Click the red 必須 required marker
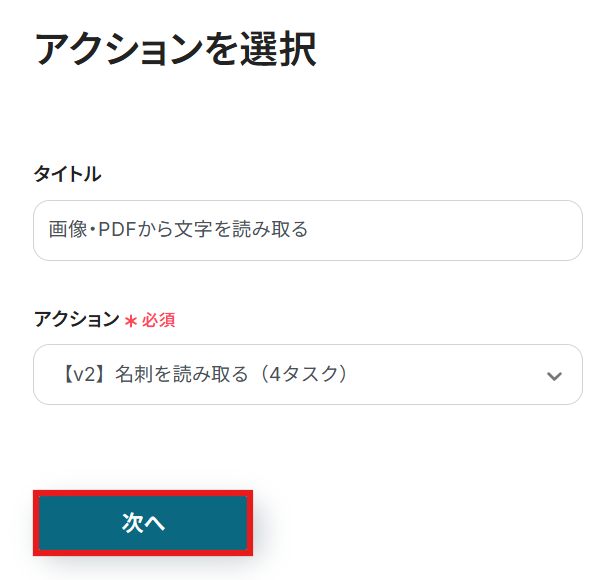 [x=159, y=320]
